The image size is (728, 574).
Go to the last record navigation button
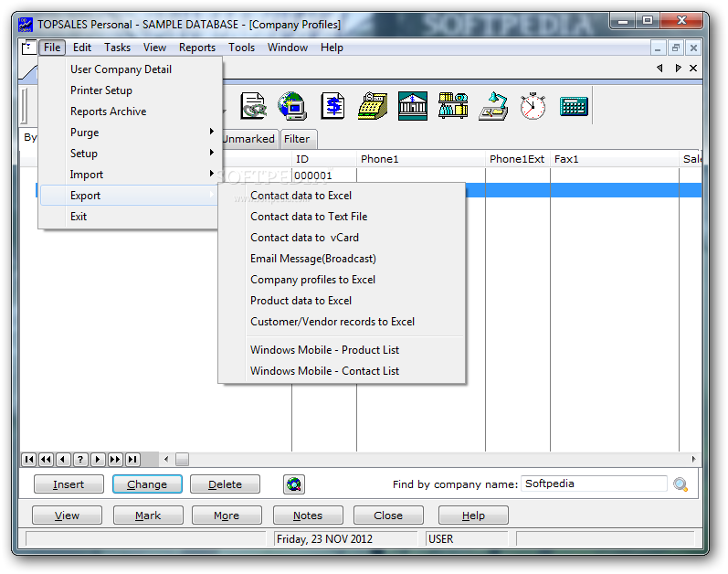(132, 460)
